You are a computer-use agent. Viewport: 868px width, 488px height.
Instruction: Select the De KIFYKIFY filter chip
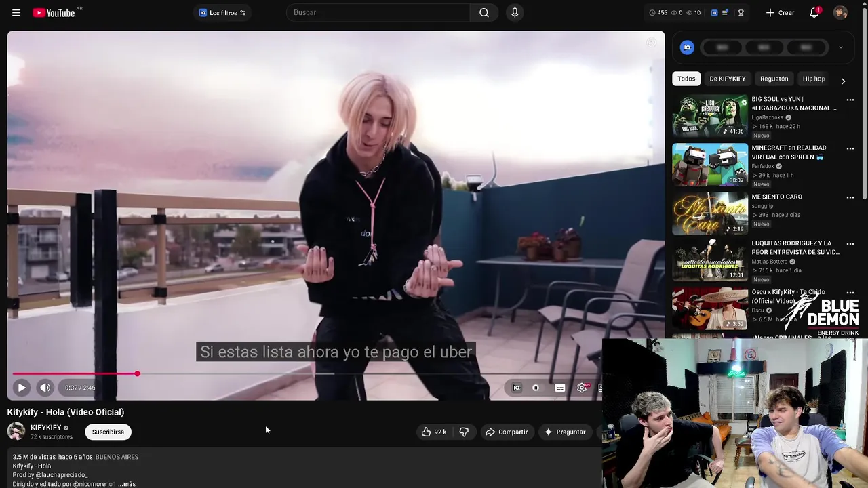pos(727,79)
